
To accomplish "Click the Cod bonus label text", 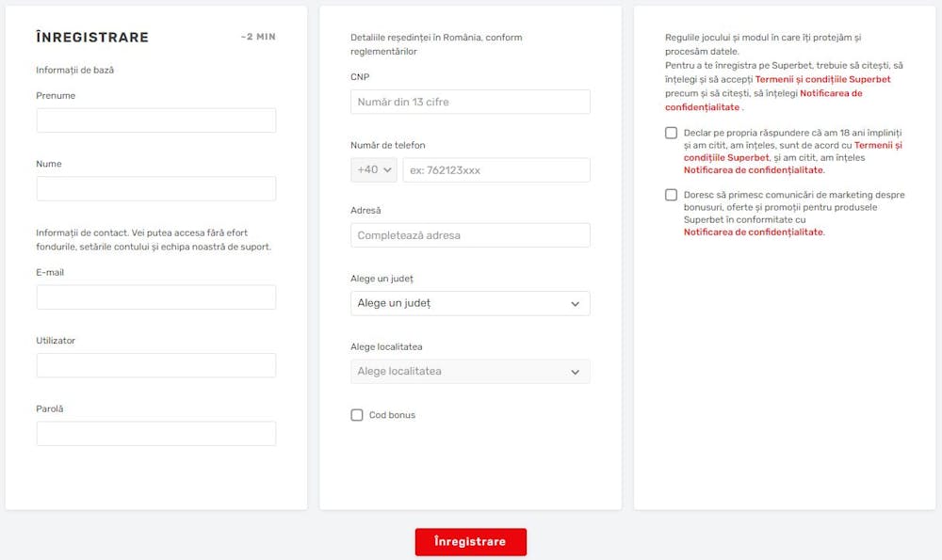I will [392, 415].
